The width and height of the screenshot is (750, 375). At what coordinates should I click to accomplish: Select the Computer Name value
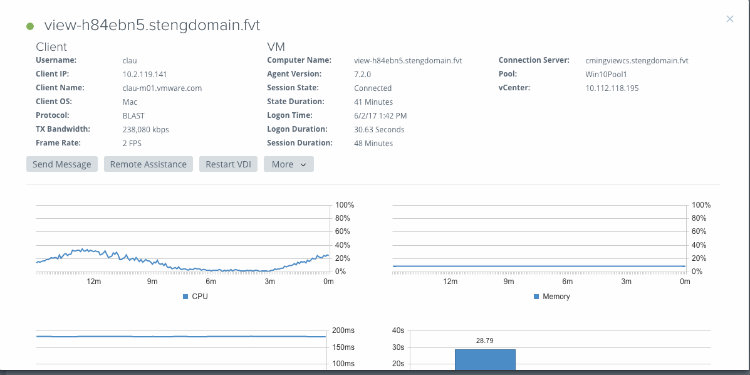(408, 61)
